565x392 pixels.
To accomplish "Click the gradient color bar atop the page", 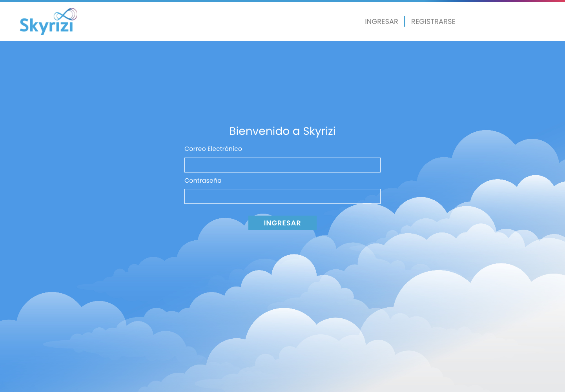I will coord(282,1).
